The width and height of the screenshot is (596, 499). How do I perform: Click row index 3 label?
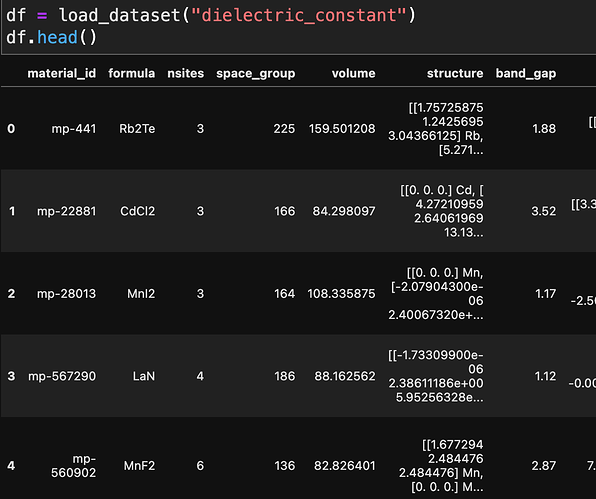pos(11,376)
